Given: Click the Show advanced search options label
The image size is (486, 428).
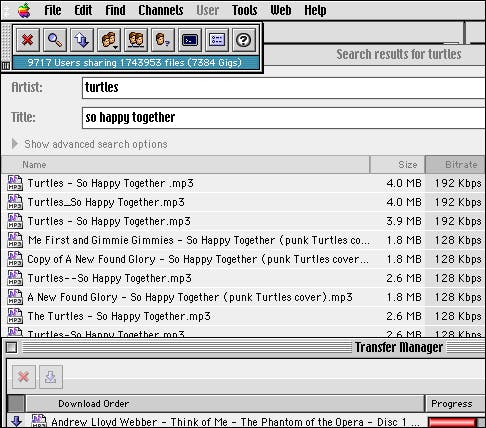Looking at the screenshot, I should pyautogui.click(x=96, y=144).
